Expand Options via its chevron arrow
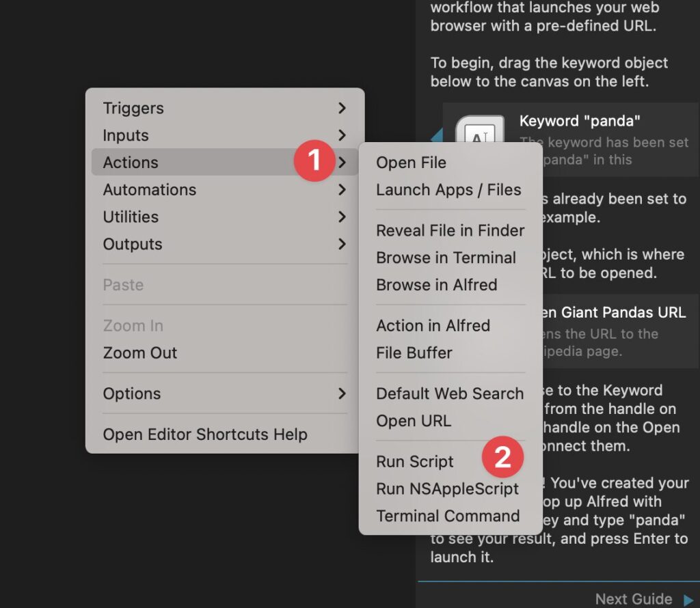700x608 pixels. pos(342,393)
